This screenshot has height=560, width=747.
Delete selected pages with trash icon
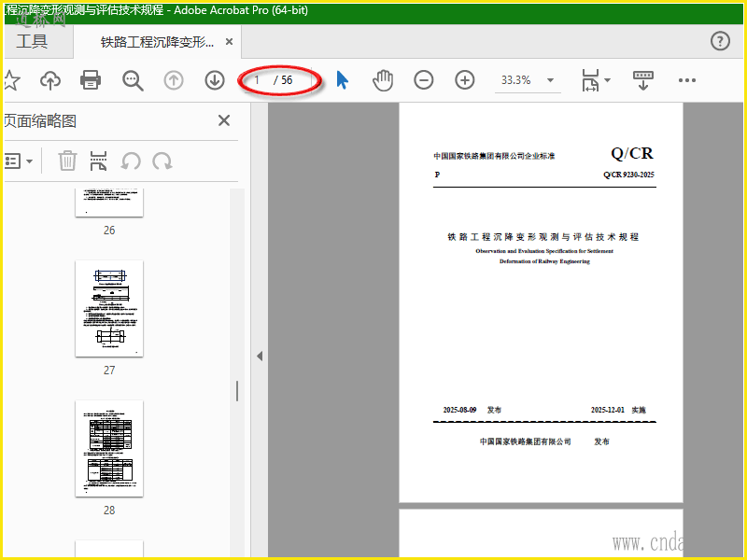click(x=67, y=161)
